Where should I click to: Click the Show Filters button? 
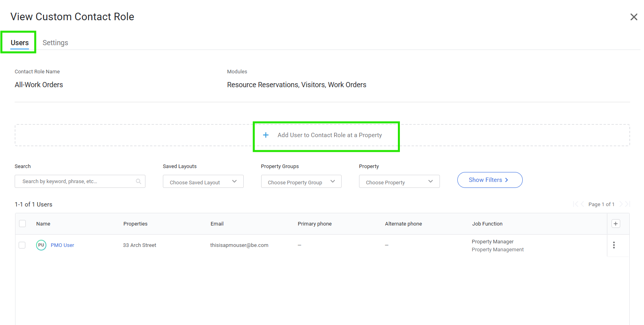[490, 180]
